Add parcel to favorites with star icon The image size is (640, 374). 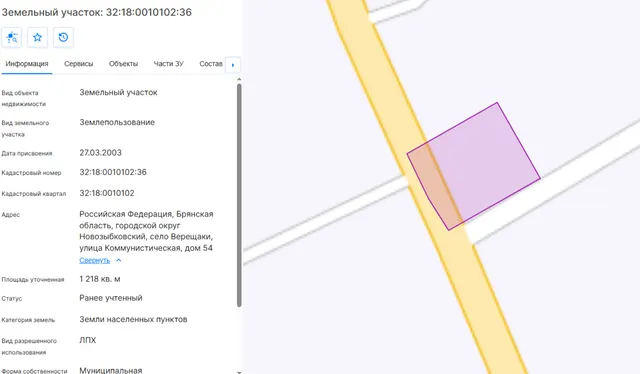(38, 38)
